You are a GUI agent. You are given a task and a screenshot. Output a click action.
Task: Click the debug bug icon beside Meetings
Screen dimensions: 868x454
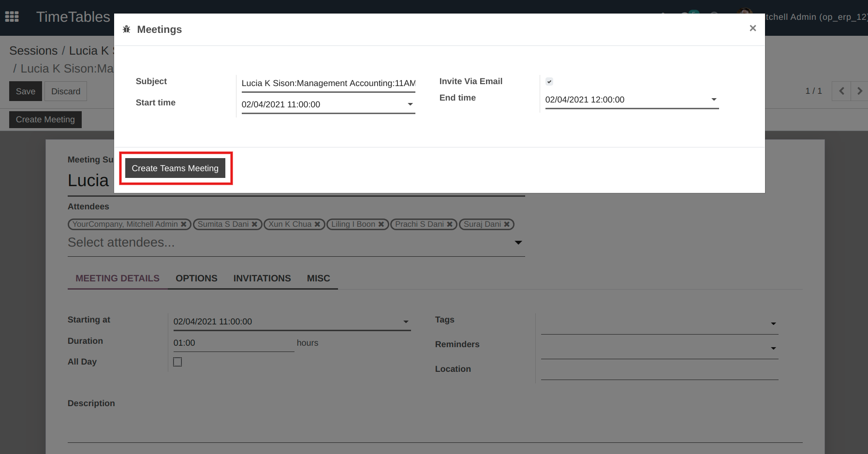127,29
